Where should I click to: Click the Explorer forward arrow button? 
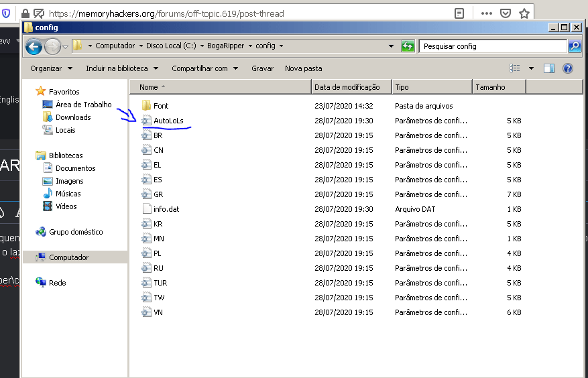52,46
